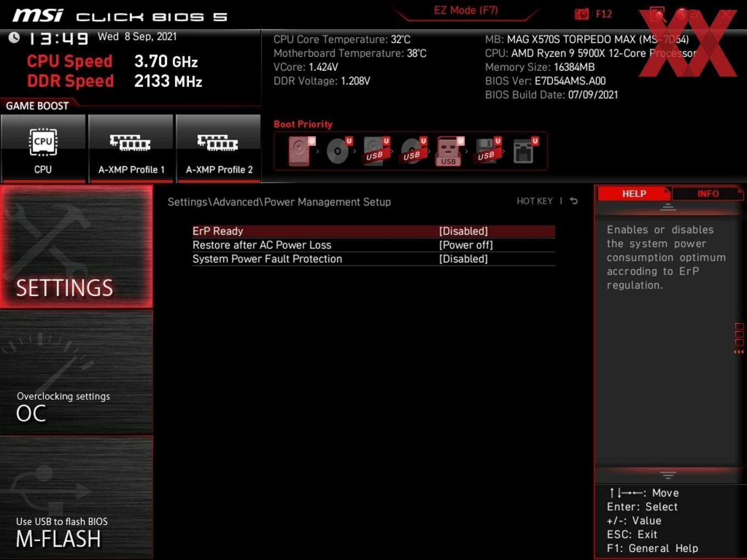Viewport: 747px width, 560px height.
Task: Open the OC overclocking settings section
Action: pyautogui.click(x=76, y=372)
